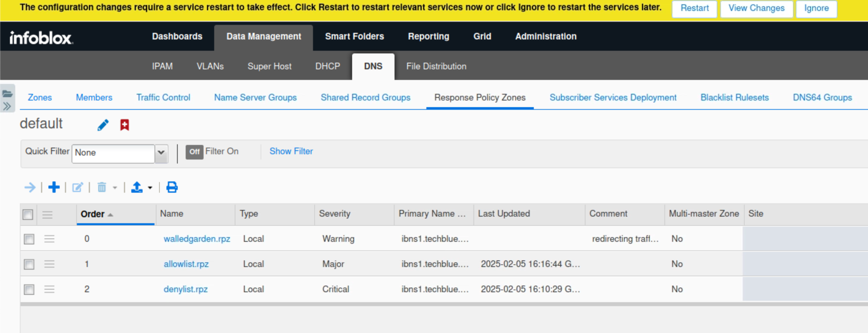Click the trash Delete icon
Screen dimensions: 868x333
[x=101, y=187]
